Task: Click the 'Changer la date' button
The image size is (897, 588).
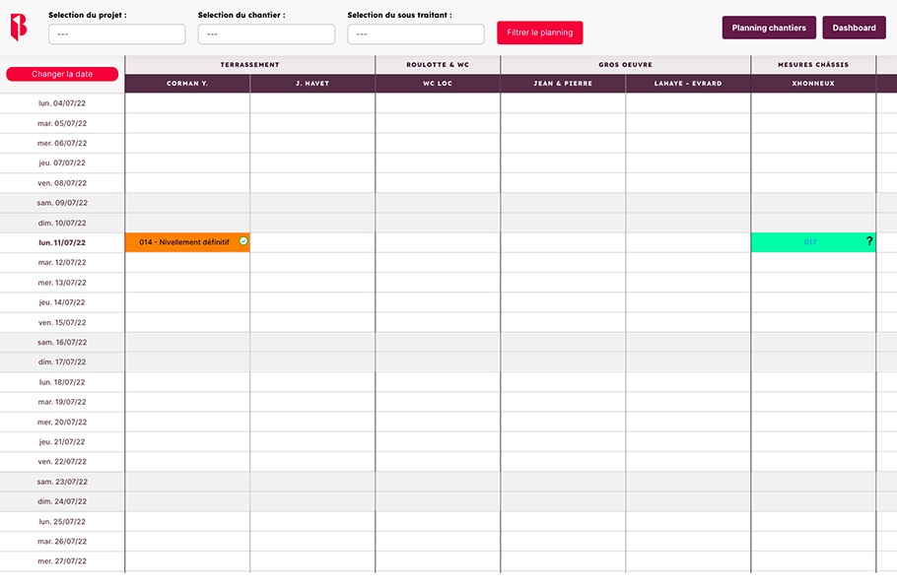Action: tap(62, 74)
